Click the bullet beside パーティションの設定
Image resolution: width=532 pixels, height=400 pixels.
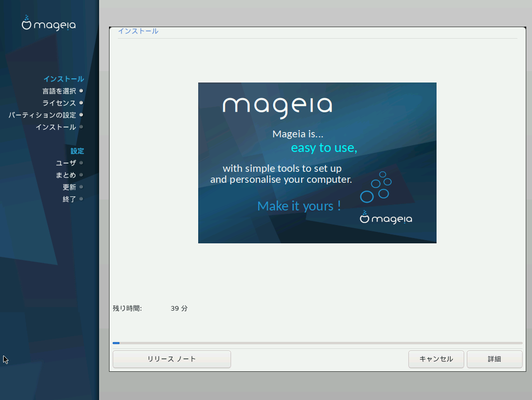81,115
